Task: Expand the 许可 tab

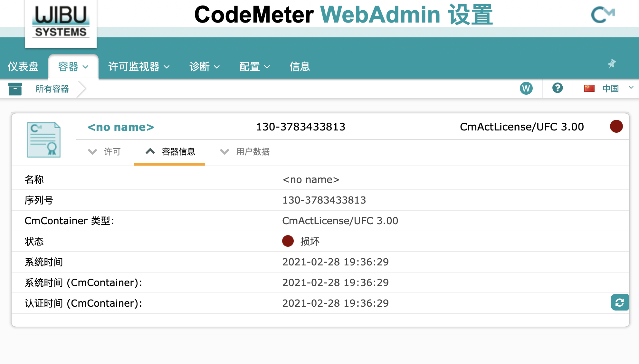Action: click(x=104, y=152)
